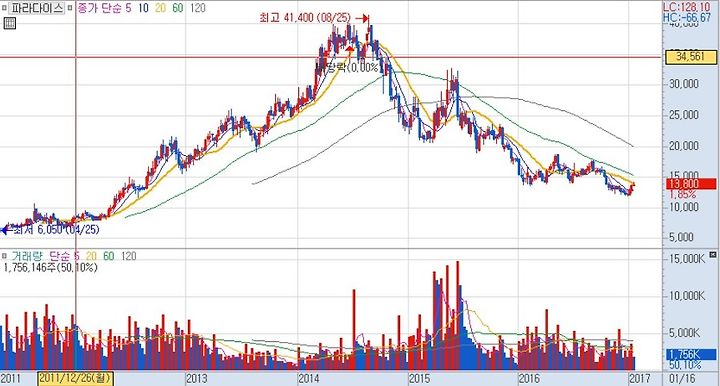Toggle the price 10-period moving average

click(143, 8)
